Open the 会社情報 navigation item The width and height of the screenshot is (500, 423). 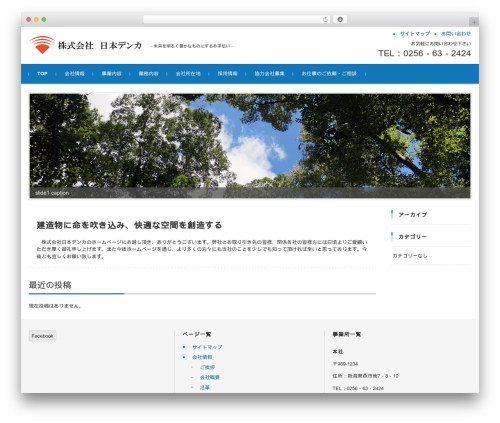pyautogui.click(x=75, y=73)
